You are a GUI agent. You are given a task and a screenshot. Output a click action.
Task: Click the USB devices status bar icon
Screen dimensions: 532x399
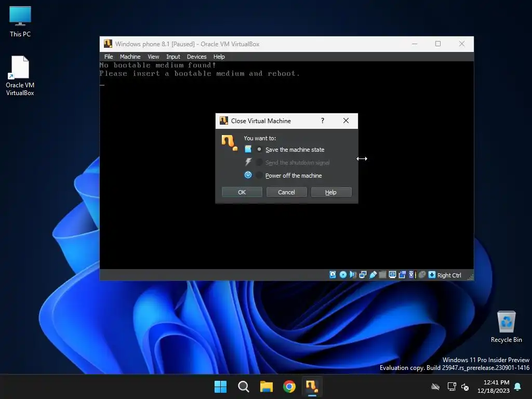tap(373, 275)
